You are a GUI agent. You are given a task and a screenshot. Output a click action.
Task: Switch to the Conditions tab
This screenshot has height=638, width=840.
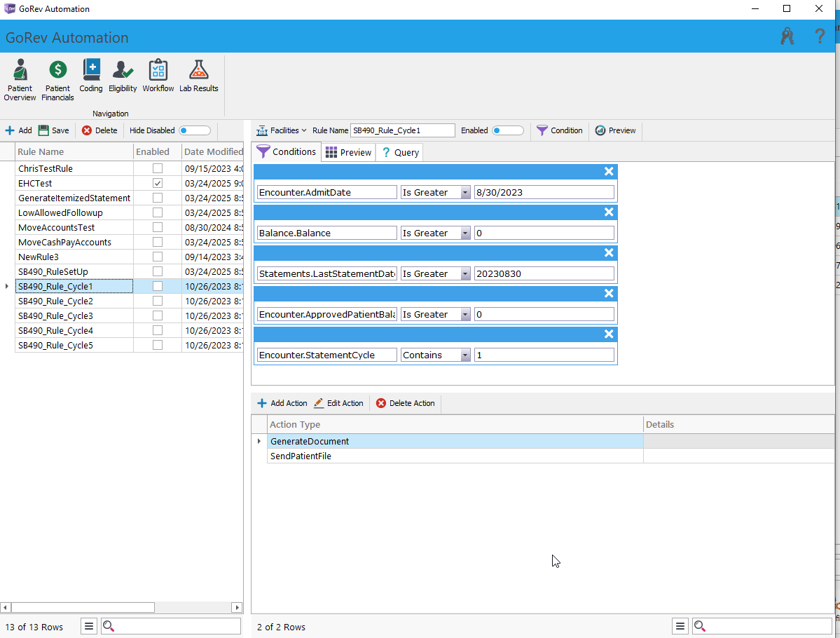287,152
